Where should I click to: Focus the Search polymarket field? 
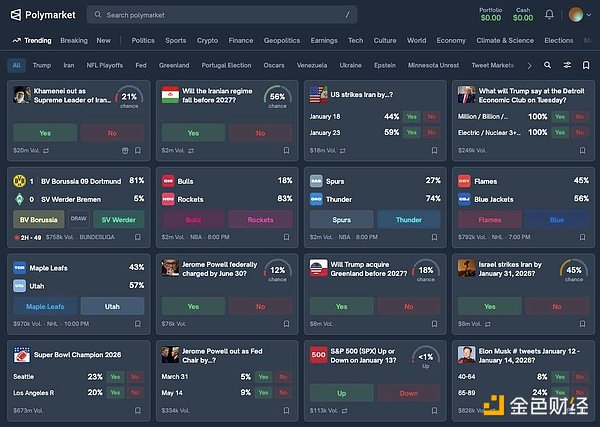click(220, 15)
